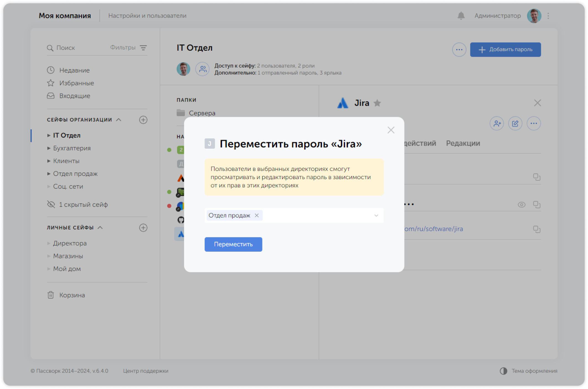Image resolution: width=588 pixels, height=389 pixels.
Task: Open Настройки и пользователи menu item
Action: (x=148, y=16)
